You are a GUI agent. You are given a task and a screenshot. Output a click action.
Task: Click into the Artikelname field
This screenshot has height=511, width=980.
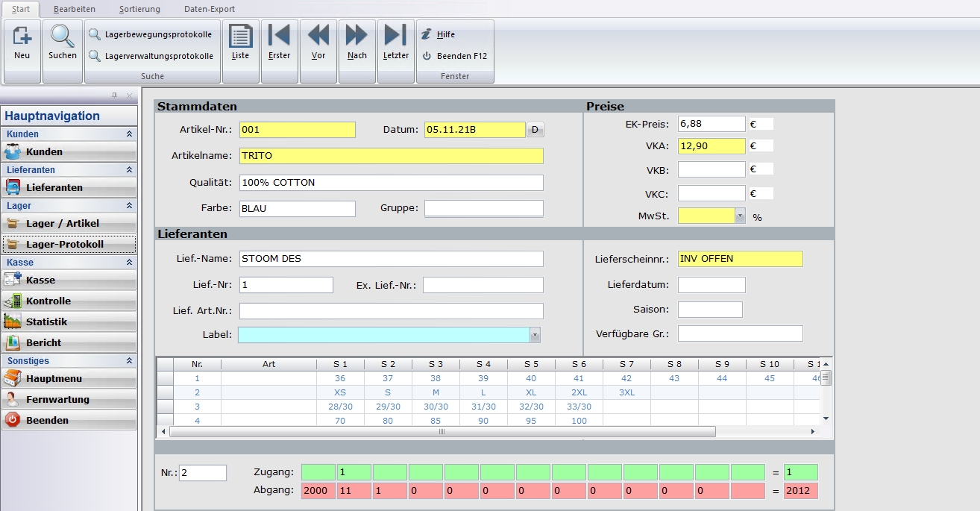[x=391, y=156]
